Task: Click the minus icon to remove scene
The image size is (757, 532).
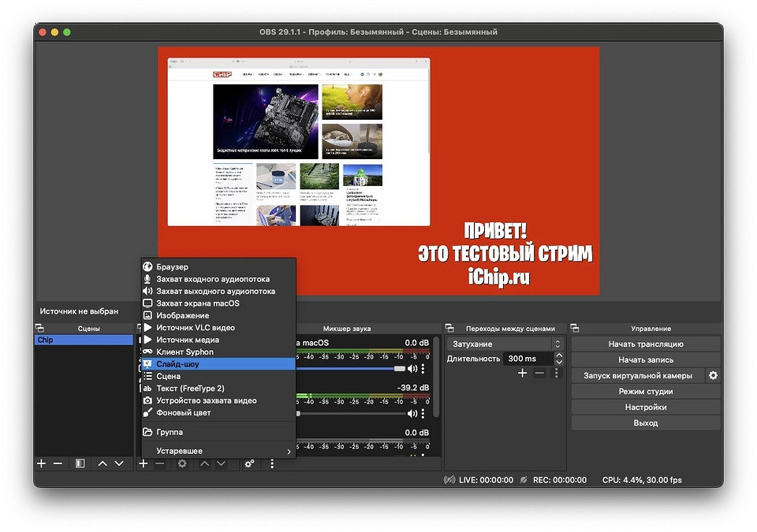Action: pos(58,463)
